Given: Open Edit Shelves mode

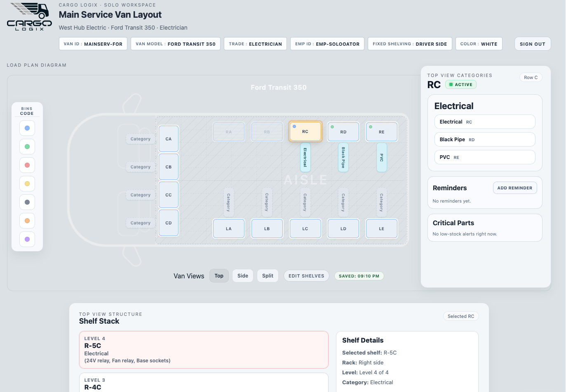Looking at the screenshot, I should (306, 276).
